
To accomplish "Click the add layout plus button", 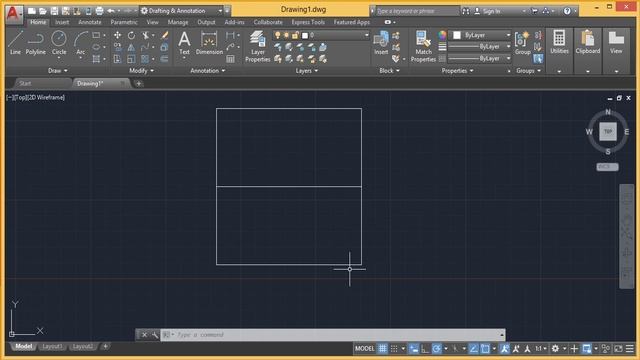I will pyautogui.click(x=105, y=347).
